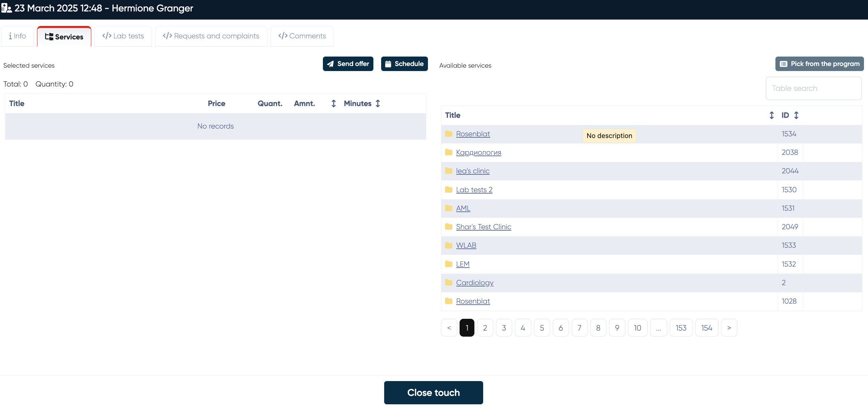Open Requests and complaints tab

click(211, 36)
